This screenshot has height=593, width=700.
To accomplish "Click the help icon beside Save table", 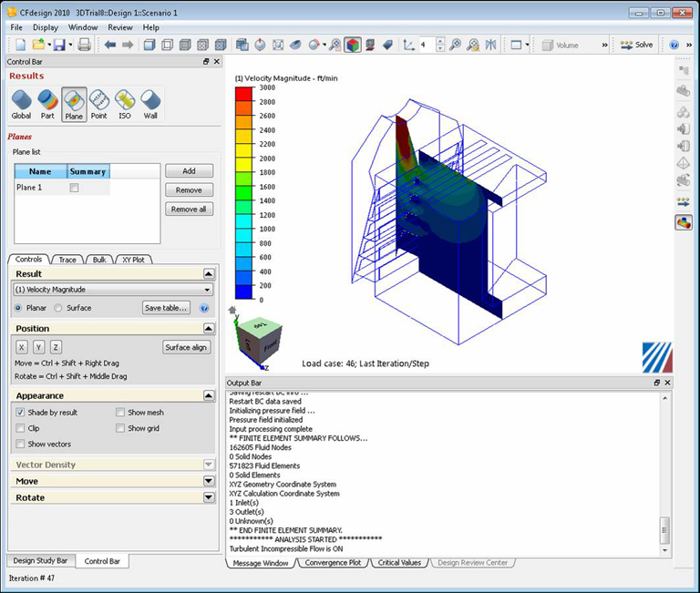I will coord(204,308).
